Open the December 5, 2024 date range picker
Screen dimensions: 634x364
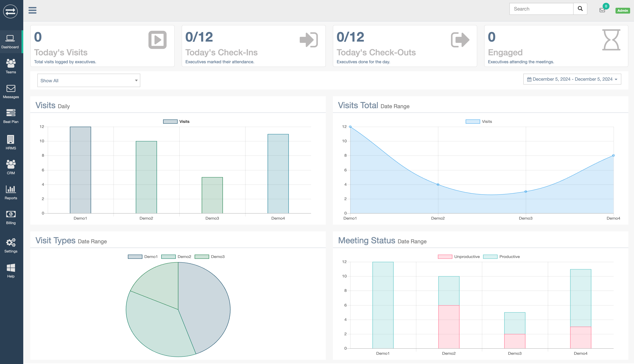pyautogui.click(x=572, y=79)
